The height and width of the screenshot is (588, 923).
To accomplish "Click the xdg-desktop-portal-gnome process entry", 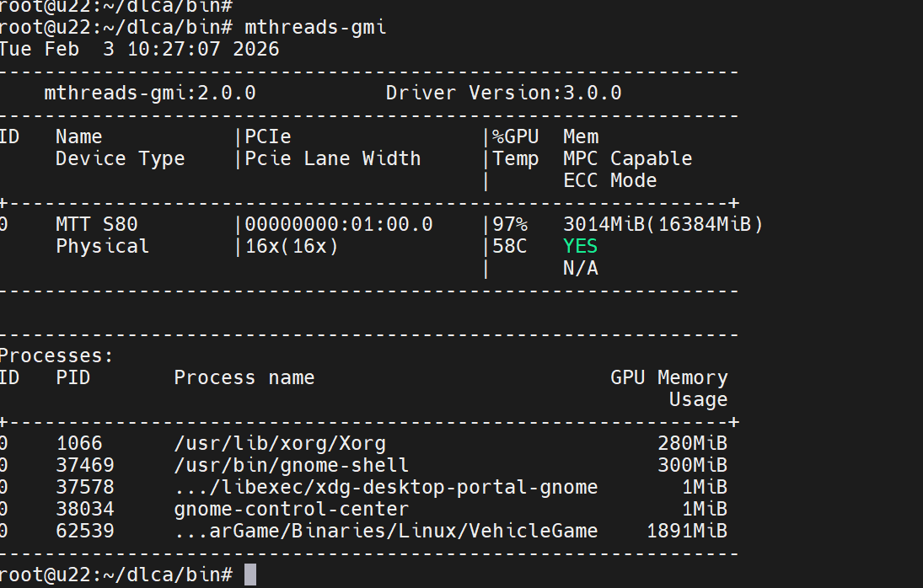I will (x=386, y=487).
